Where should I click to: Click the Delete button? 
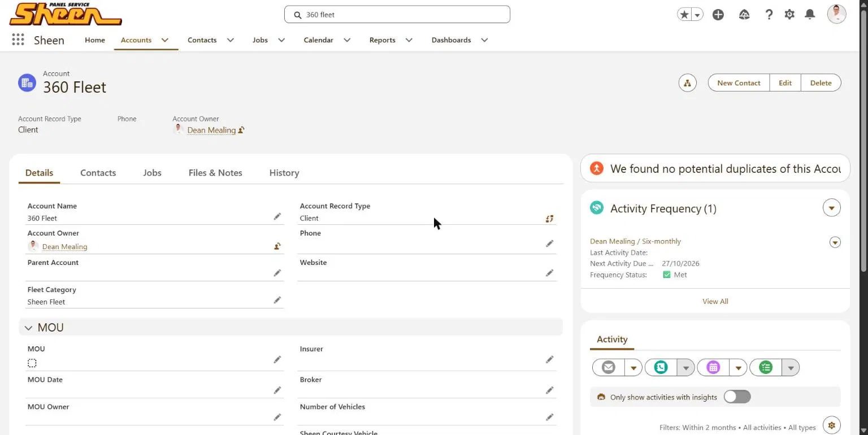[821, 83]
